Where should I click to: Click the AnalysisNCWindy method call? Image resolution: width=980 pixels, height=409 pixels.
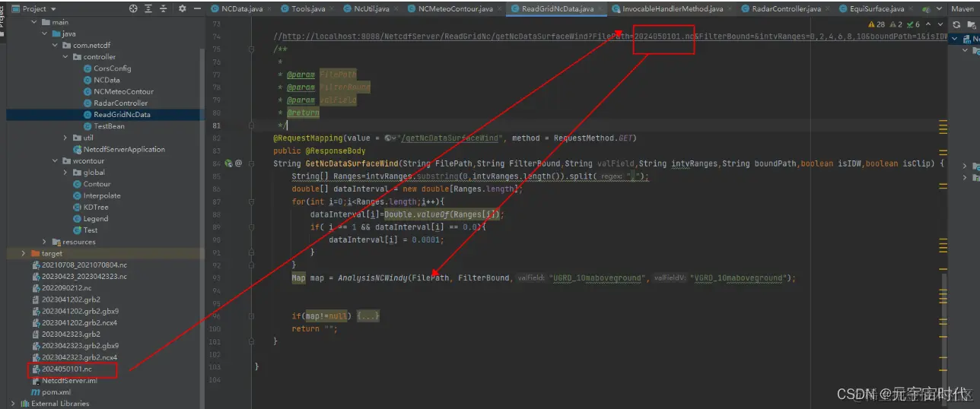(374, 278)
